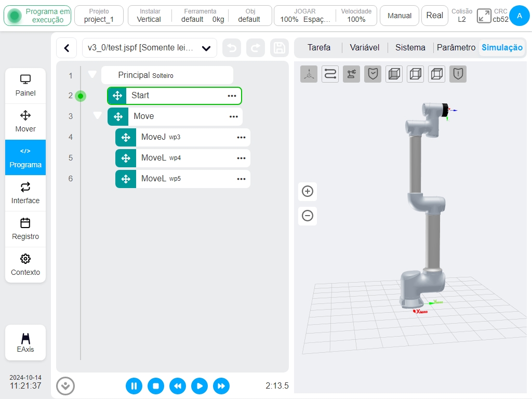Screen dimensions: 532x399
Task: Open the Colisão L2 setting
Action: (x=462, y=16)
